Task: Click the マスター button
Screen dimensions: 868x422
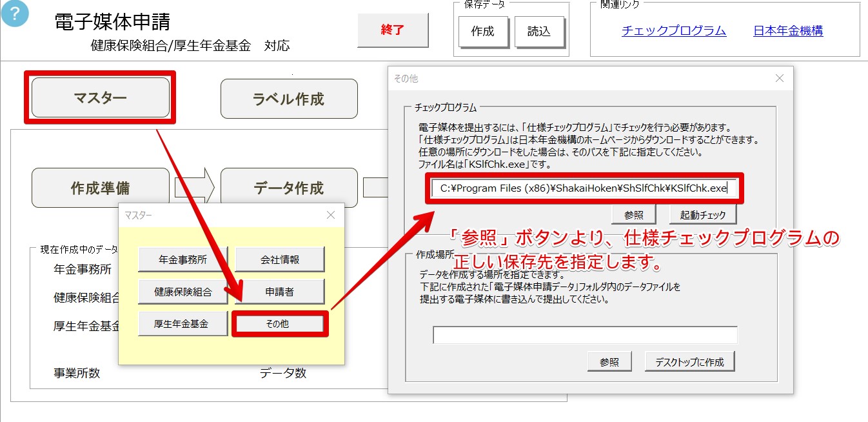Action: [x=101, y=97]
